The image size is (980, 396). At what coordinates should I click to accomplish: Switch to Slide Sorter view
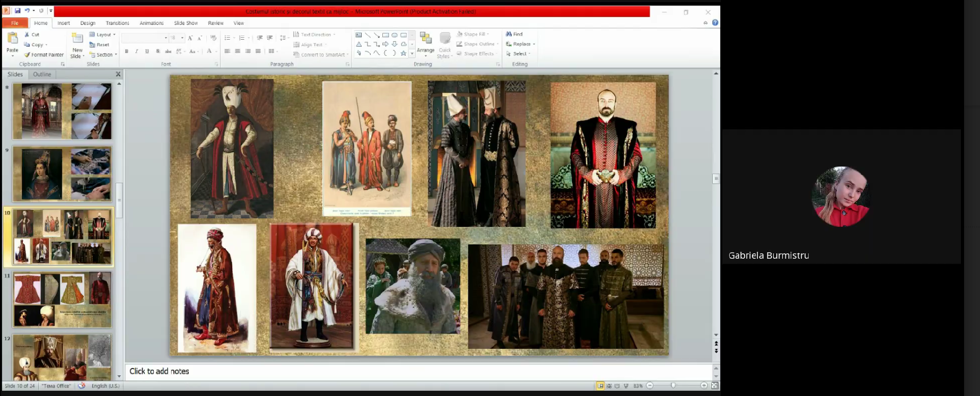pos(609,386)
